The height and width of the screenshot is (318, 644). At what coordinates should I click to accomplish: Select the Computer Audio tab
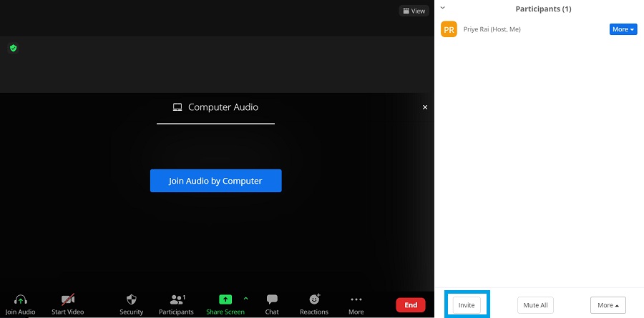pyautogui.click(x=215, y=107)
